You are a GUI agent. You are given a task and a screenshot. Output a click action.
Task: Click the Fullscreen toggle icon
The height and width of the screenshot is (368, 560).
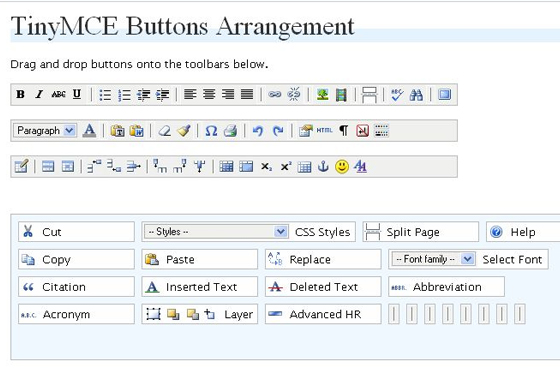(x=444, y=95)
